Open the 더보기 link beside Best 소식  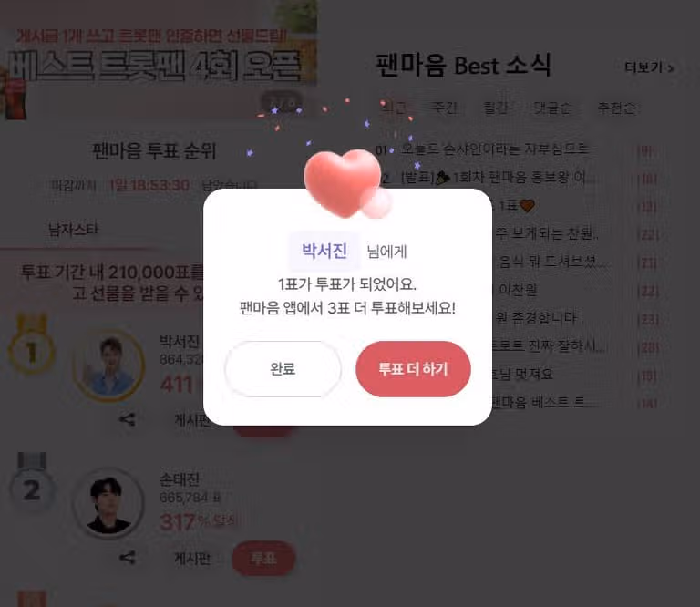[649, 67]
